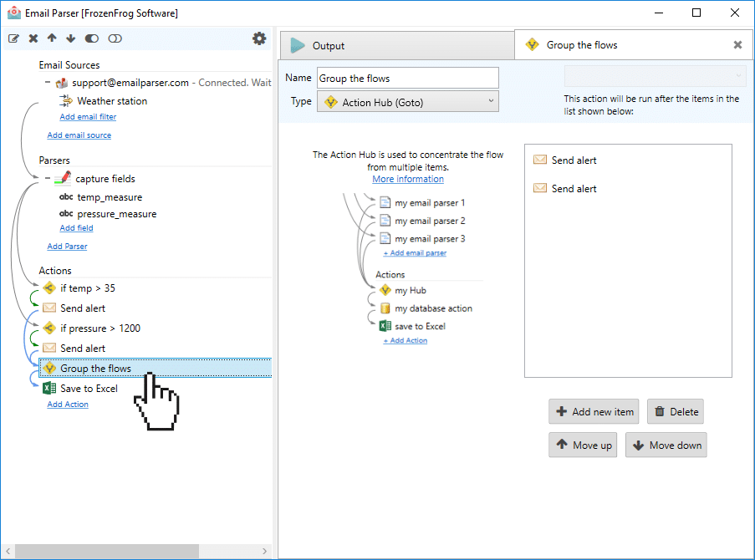
Task: Click the Delete button
Action: (675, 412)
